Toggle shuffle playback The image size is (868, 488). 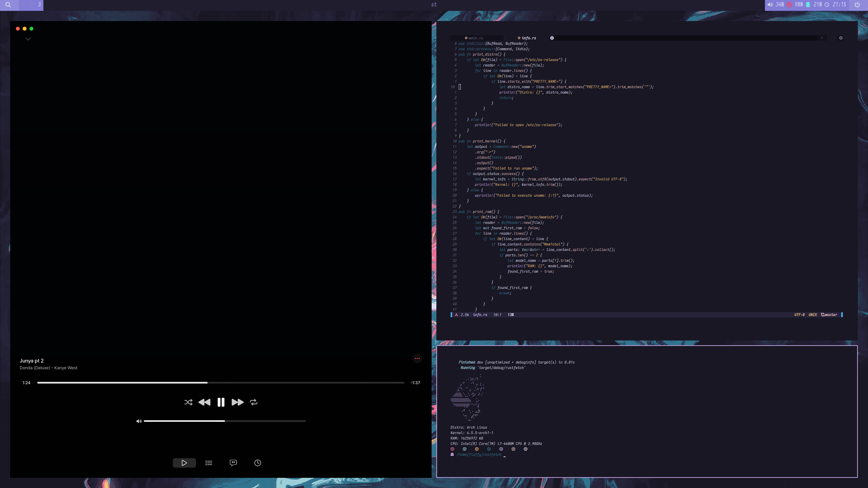[188, 402]
